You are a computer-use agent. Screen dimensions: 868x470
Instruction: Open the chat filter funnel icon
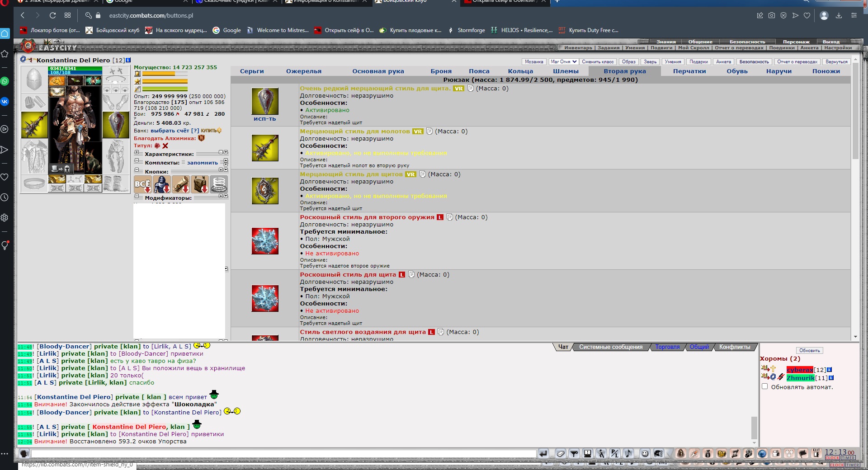click(x=574, y=453)
